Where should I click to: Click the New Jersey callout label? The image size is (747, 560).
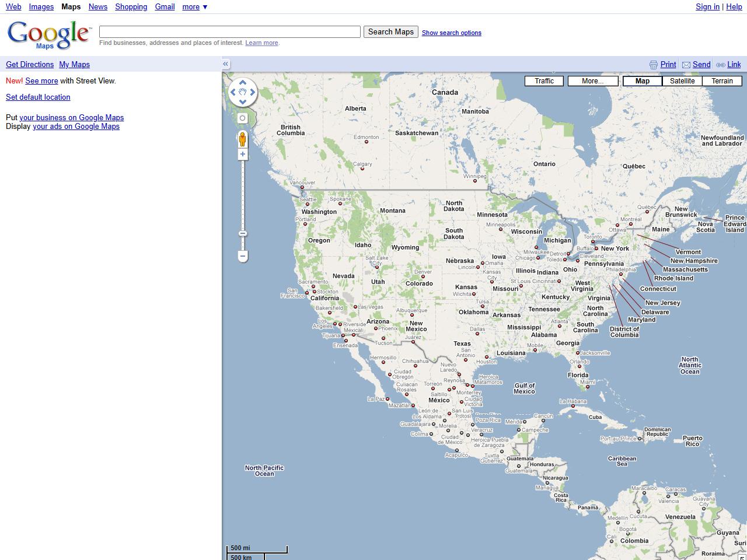(662, 303)
